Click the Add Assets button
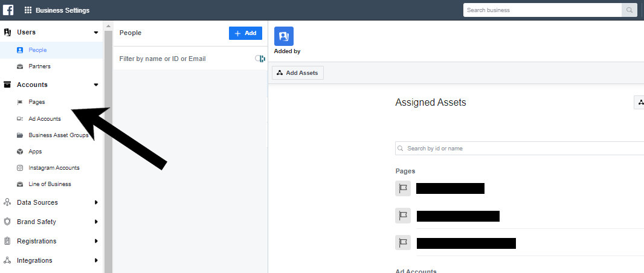 298,72
